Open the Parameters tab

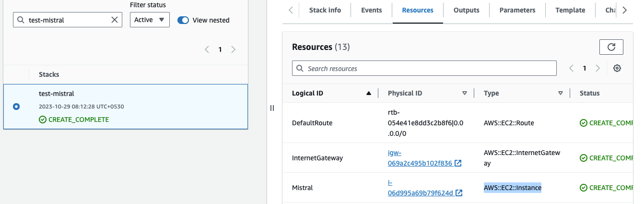pos(517,10)
